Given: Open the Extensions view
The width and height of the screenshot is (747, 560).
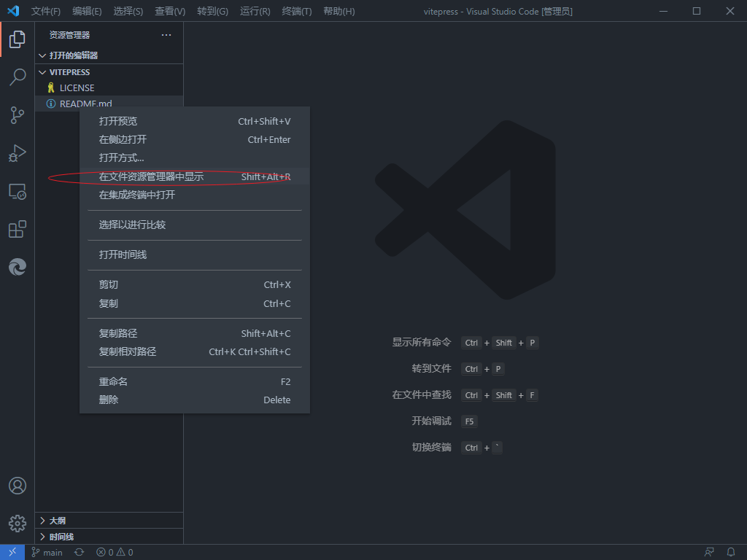Looking at the screenshot, I should click(x=18, y=229).
